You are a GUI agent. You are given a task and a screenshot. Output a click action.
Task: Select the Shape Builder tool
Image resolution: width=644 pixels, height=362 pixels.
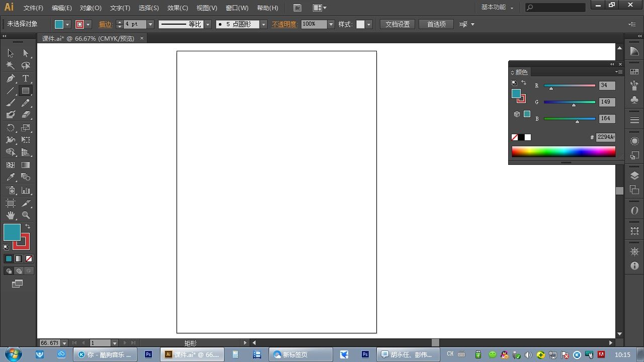tap(11, 152)
